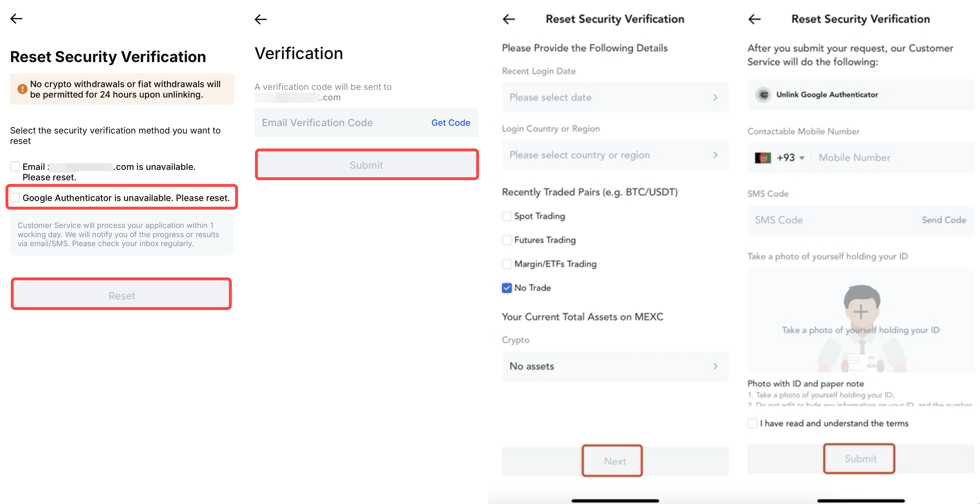Check the Spot Trading checkbox
The height and width of the screenshot is (504, 980).
tap(507, 216)
